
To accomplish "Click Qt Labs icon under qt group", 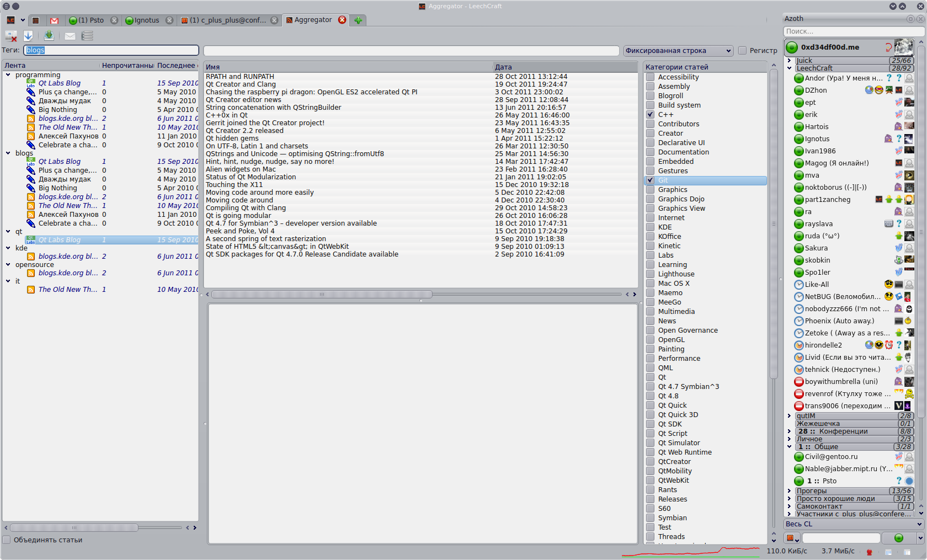I will click(x=31, y=240).
